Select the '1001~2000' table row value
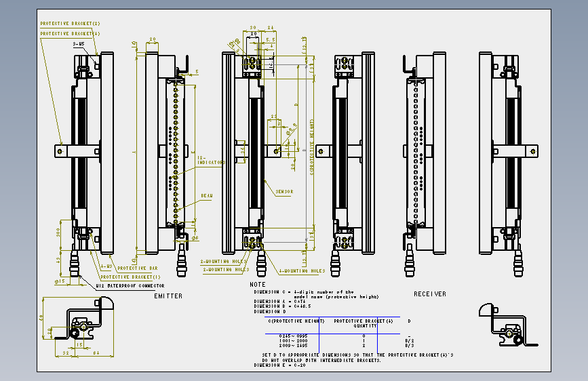 click(293, 341)
